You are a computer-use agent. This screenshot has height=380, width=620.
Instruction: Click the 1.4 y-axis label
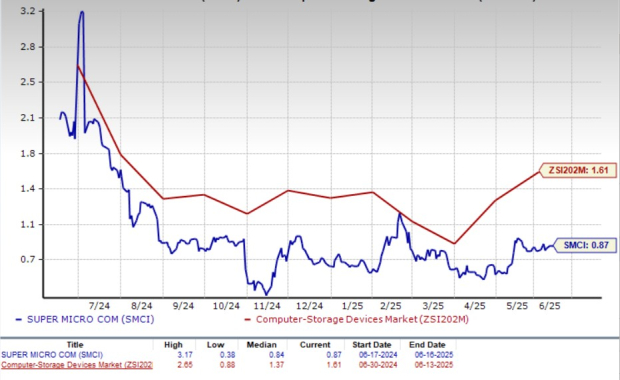(x=27, y=189)
